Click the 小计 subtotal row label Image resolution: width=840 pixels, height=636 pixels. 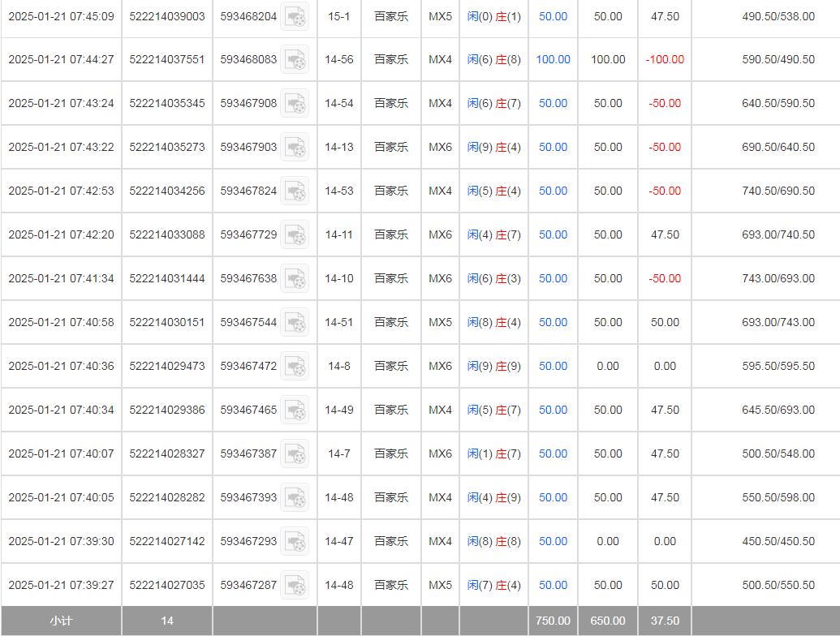(x=61, y=621)
